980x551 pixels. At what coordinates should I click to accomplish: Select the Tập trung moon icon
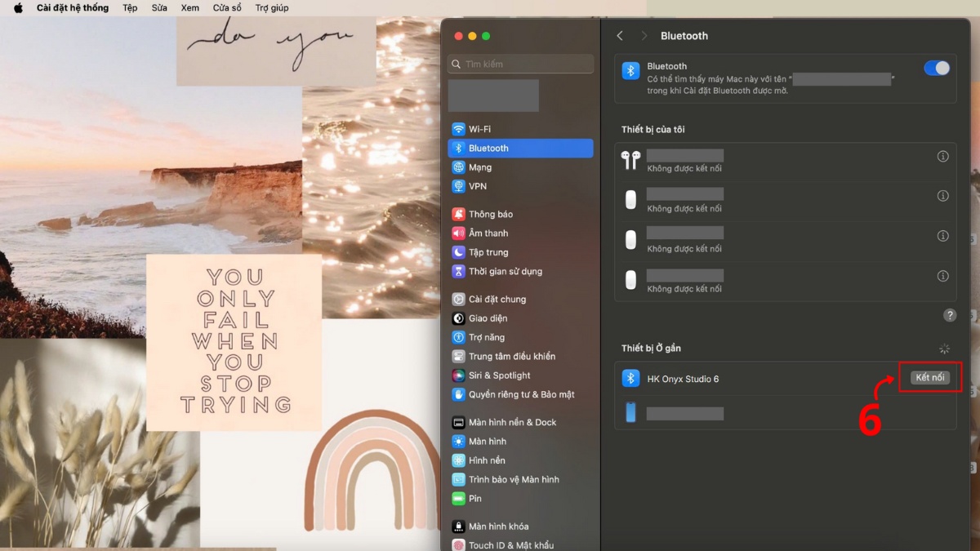click(x=459, y=251)
